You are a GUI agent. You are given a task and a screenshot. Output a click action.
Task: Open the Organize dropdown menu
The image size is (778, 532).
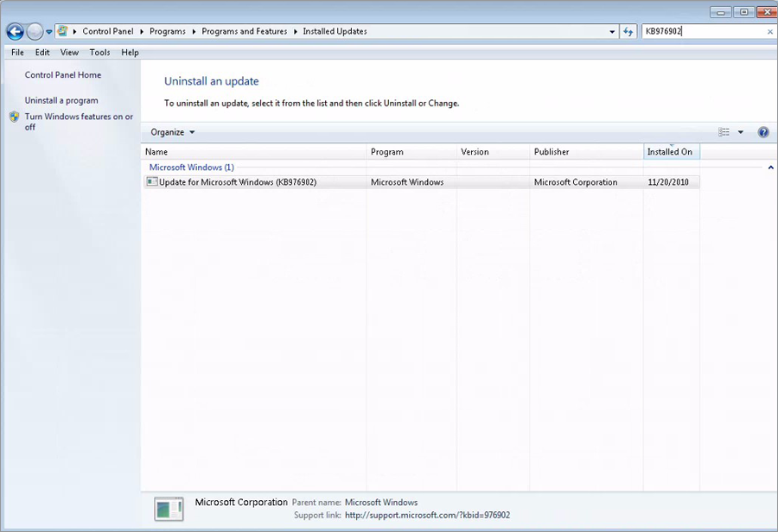click(x=173, y=132)
